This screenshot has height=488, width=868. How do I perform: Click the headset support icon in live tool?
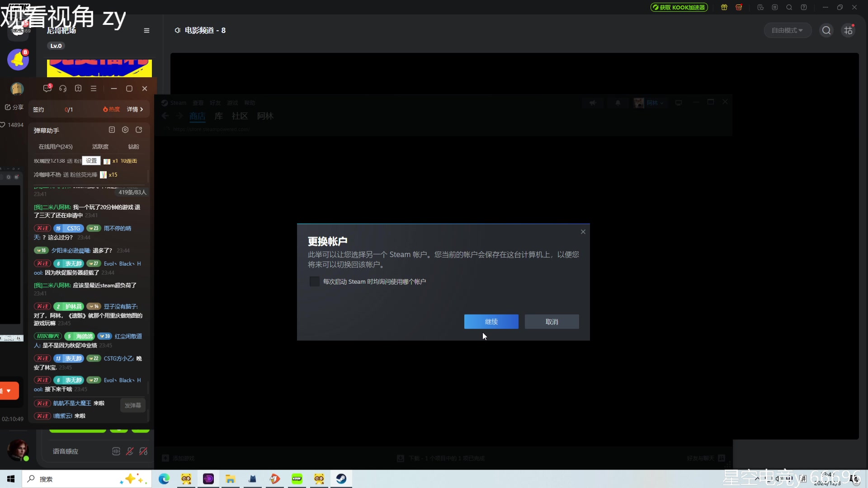63,89
